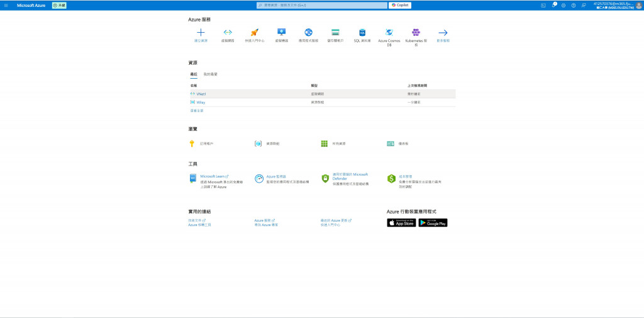Click the App Store download badge
The height and width of the screenshot is (318, 644).
401,222
